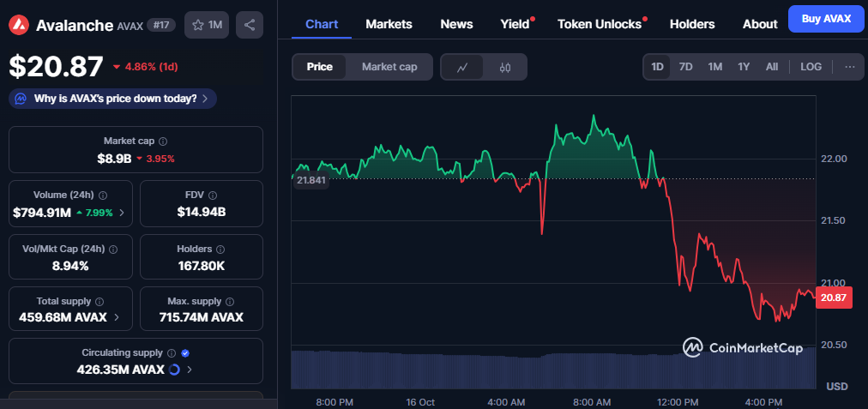Viewport: 868px width, 409px height.
Task: Click info icon next to Holders
Action: [x=220, y=250]
